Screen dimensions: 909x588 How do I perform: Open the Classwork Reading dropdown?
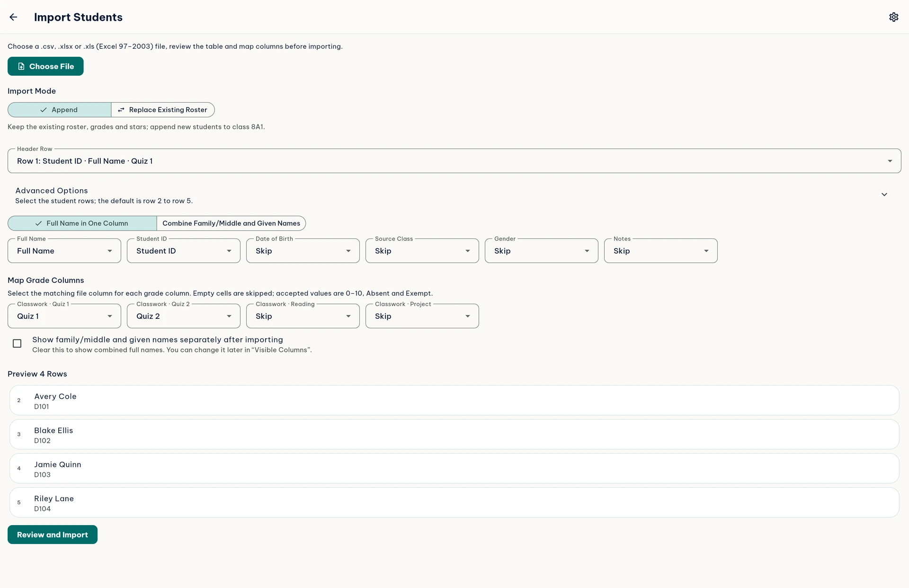point(303,316)
